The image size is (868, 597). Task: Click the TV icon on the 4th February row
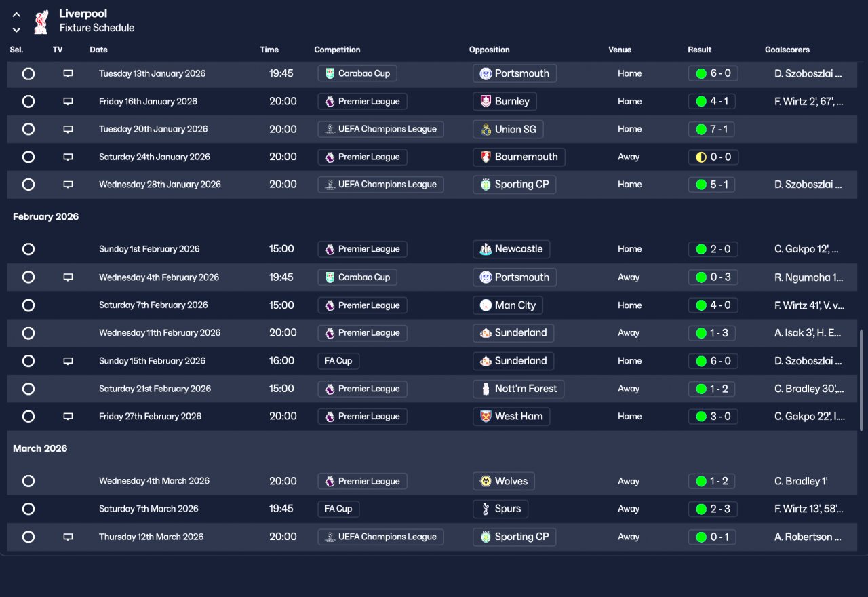pyautogui.click(x=68, y=277)
